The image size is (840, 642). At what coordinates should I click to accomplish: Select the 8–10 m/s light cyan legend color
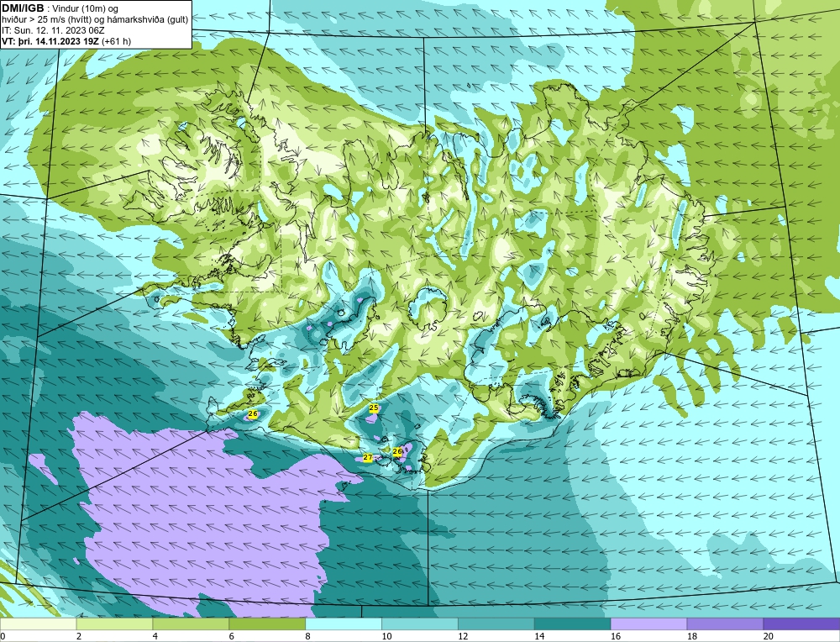(344, 624)
